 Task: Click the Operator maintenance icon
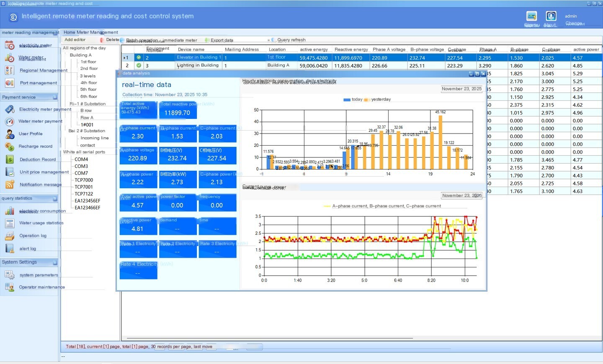pos(9,287)
